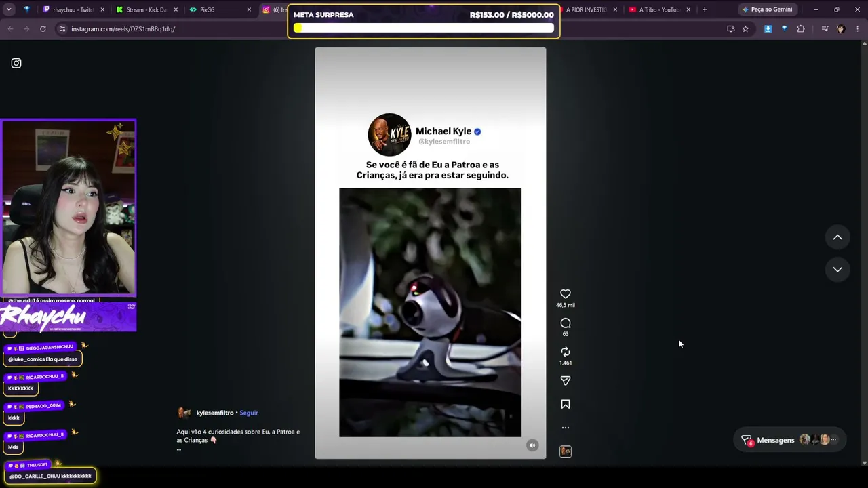
Task: Open the install app icon in address bar
Action: click(730, 29)
